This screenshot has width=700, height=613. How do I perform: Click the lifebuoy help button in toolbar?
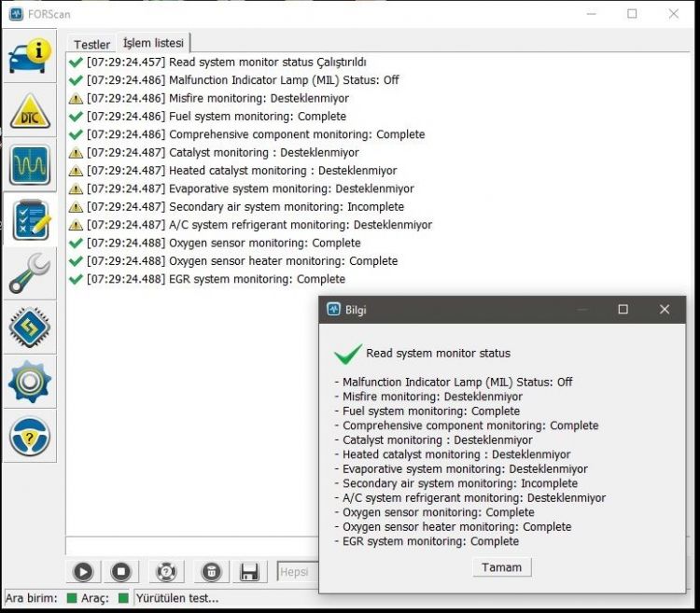coord(166,572)
